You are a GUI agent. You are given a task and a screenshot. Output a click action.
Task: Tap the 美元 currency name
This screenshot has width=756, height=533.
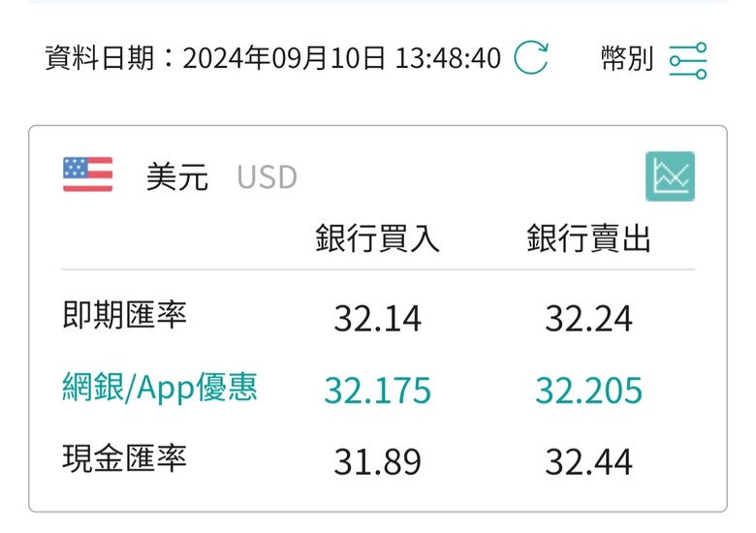177,176
